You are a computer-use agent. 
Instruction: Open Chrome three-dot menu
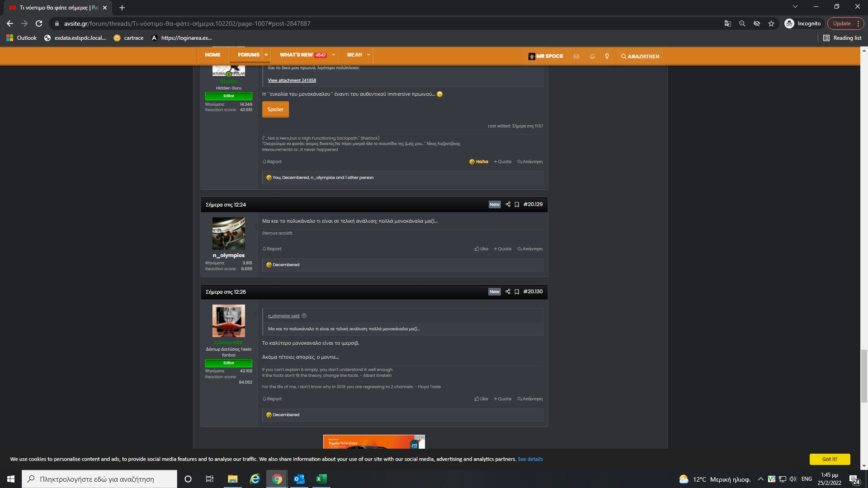858,23
